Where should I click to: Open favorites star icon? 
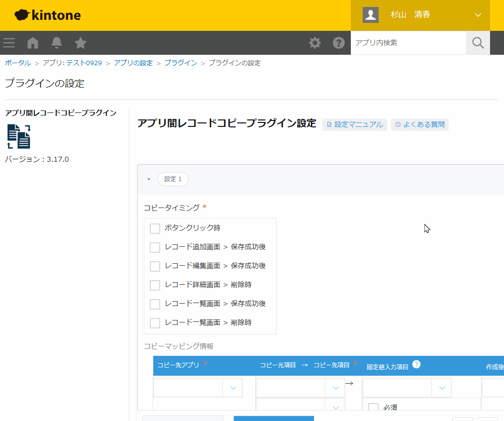click(81, 43)
